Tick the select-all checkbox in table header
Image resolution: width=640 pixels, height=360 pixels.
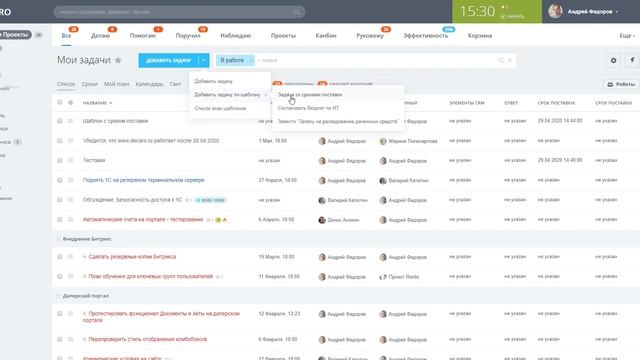click(x=60, y=102)
